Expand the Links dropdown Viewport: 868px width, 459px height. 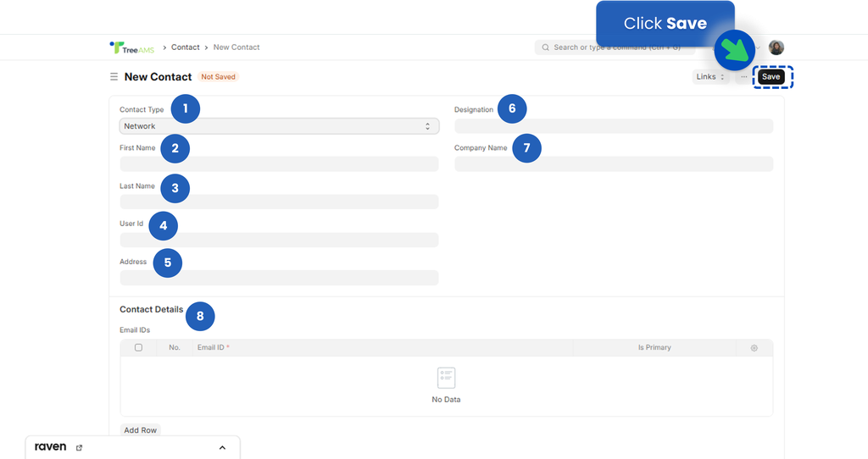[x=710, y=77]
